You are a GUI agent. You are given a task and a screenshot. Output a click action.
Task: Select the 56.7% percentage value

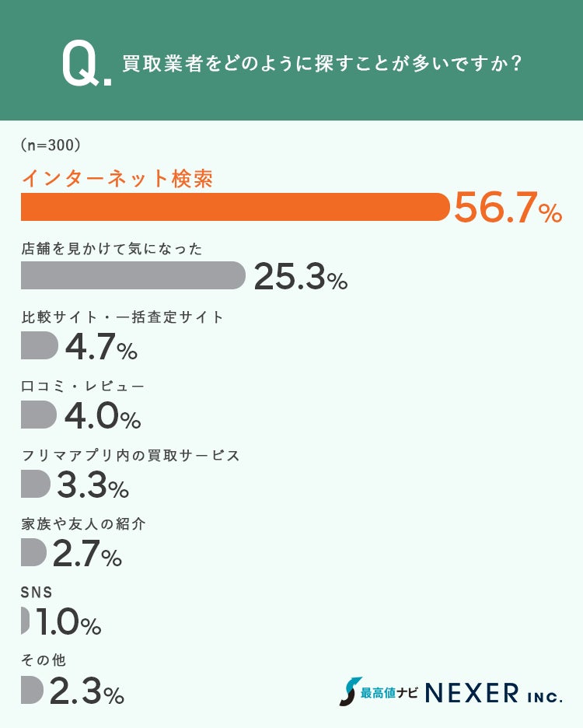click(x=507, y=209)
